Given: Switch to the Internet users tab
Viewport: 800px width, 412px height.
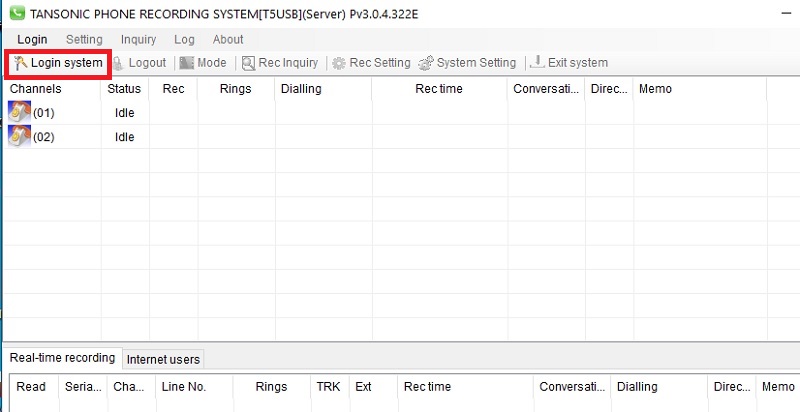Looking at the screenshot, I should 163,359.
